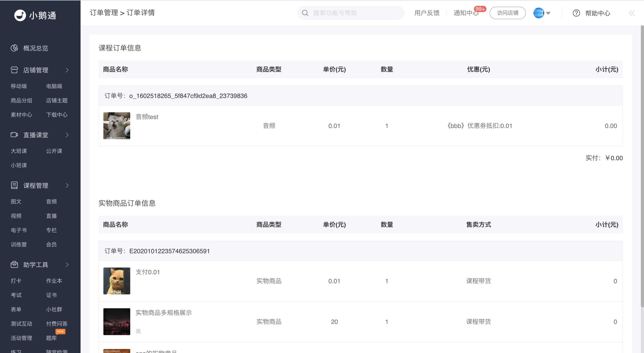Click product name 音频test
Image resolution: width=644 pixels, height=353 pixels.
tap(147, 117)
